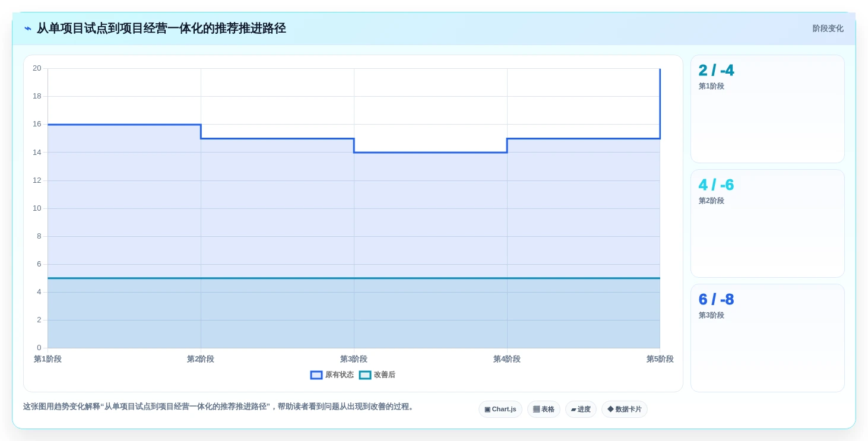Screen dimensions: 868x441
Task: Click the y-axis tick label 10
Action: coord(37,208)
